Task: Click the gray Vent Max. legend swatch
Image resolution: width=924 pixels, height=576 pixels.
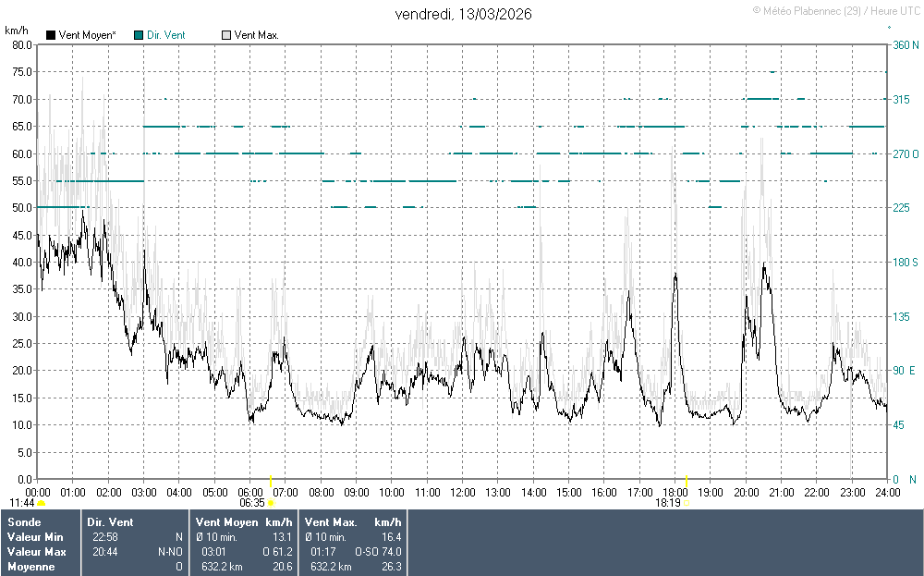Action: click(x=226, y=35)
